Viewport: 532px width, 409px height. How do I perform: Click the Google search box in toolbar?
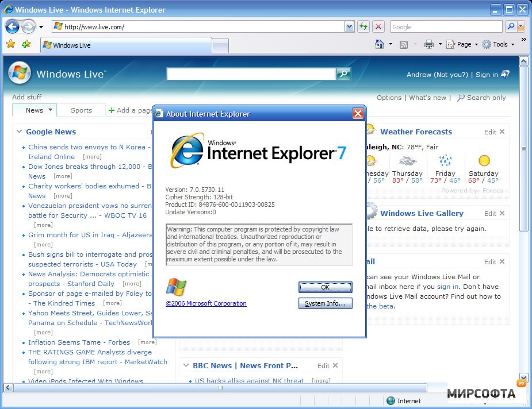click(x=446, y=27)
